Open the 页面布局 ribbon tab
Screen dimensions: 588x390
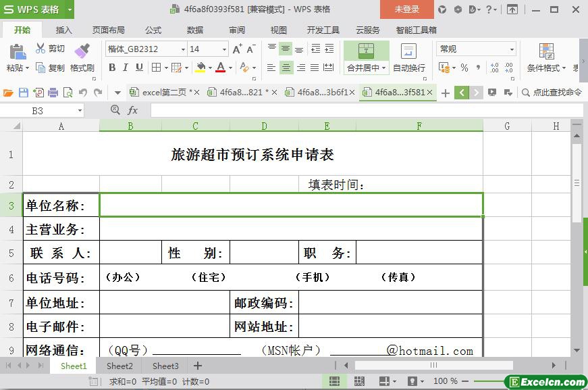click(x=109, y=30)
